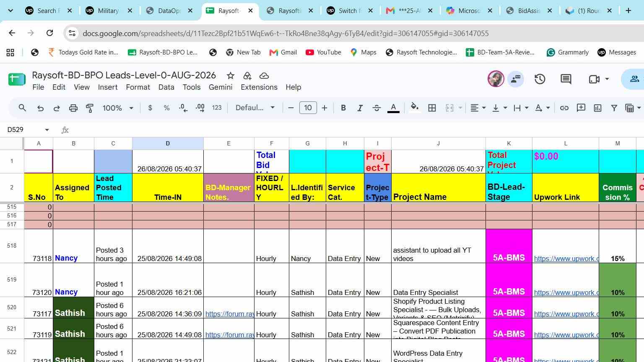This screenshot has width=644, height=362.
Task: Open the Upwork link in row 518
Action: pyautogui.click(x=566, y=259)
